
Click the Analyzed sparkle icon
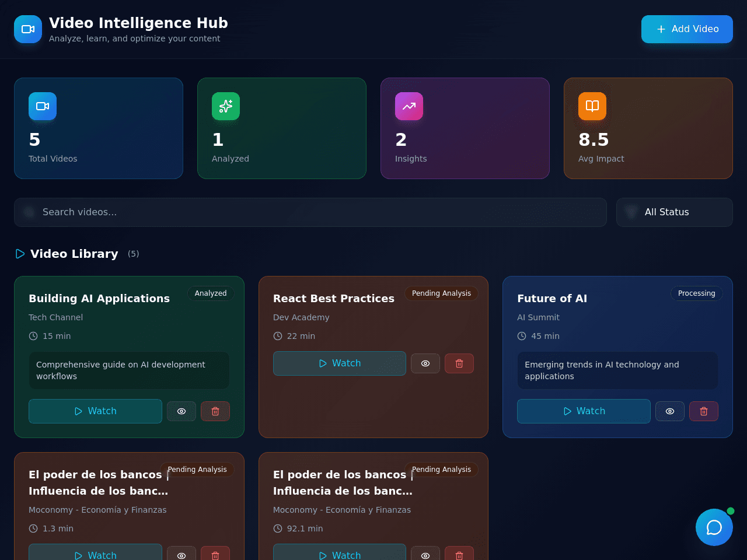tap(226, 106)
